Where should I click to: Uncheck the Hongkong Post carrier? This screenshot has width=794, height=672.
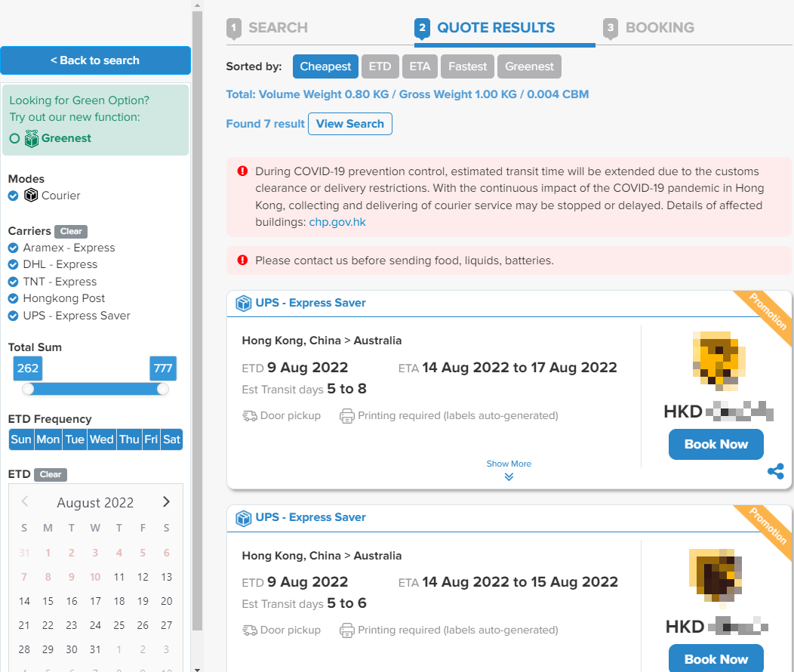coord(13,298)
